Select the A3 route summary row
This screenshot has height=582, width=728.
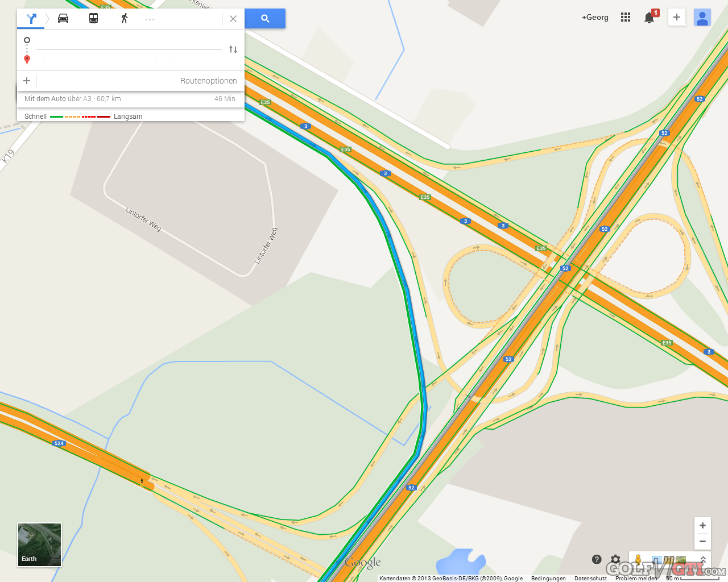[x=131, y=99]
